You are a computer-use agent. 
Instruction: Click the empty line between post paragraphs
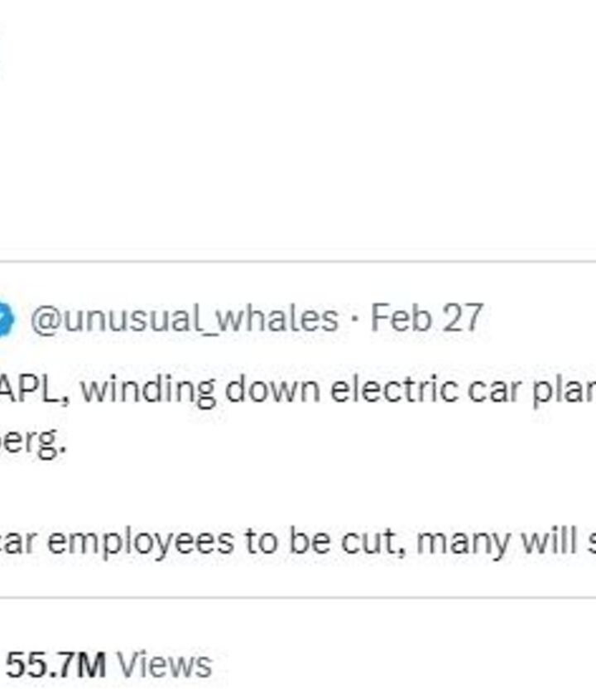click(298, 491)
